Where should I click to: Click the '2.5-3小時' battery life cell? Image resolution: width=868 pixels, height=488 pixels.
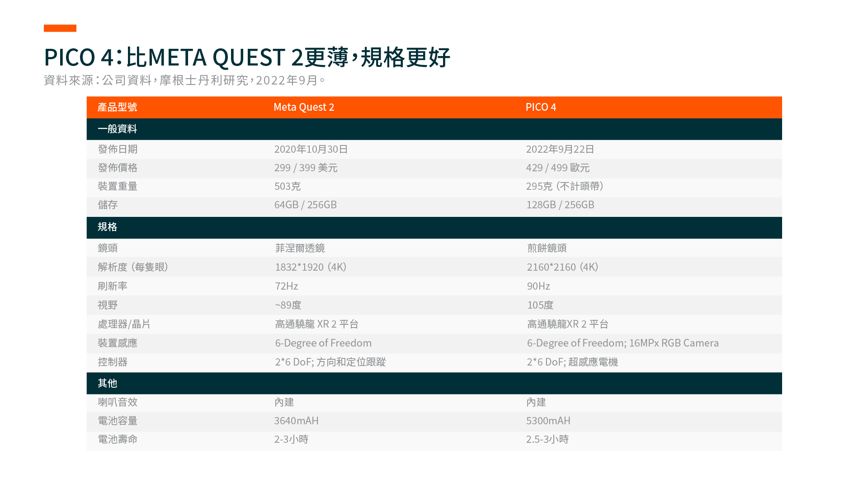[547, 439]
